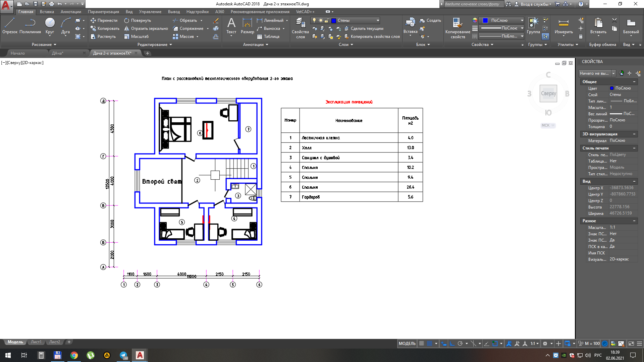Click the Растянуть (stretch) tool
Image resolution: width=644 pixels, height=362 pixels.
tap(103, 37)
